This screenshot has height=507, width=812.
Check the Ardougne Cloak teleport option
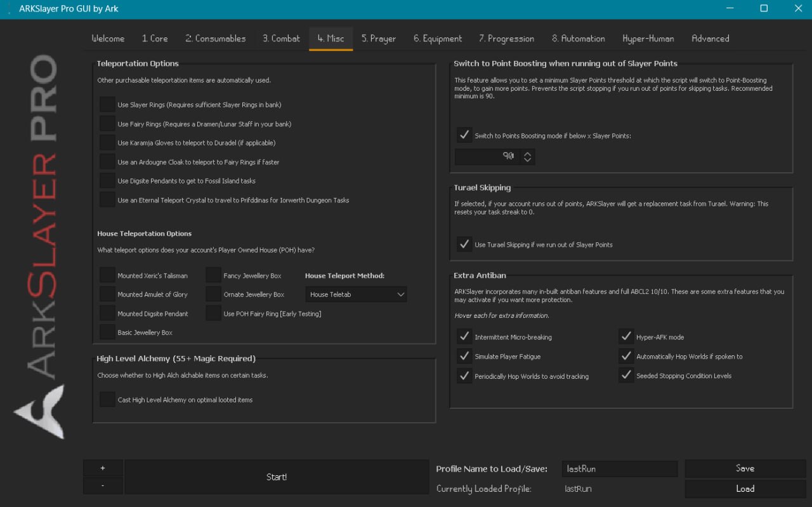(x=107, y=162)
